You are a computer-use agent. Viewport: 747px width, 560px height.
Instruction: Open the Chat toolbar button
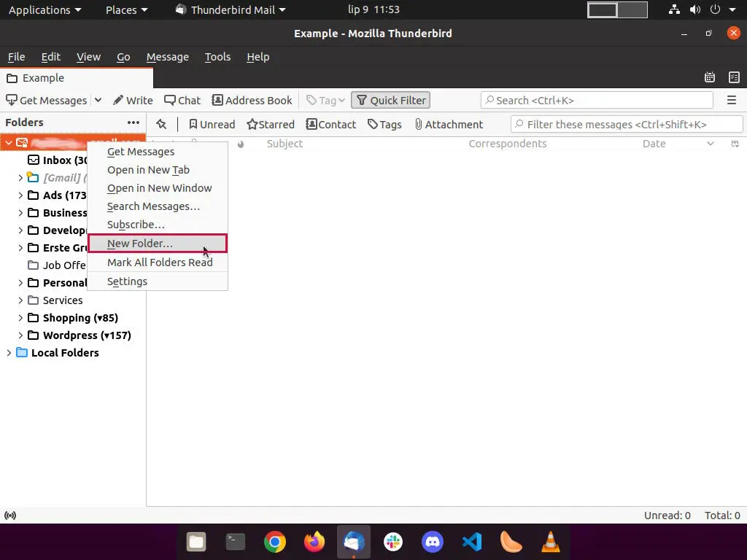pyautogui.click(x=182, y=101)
